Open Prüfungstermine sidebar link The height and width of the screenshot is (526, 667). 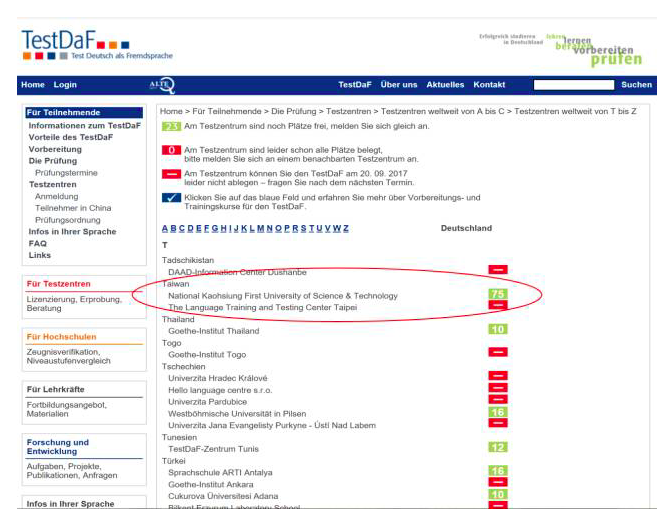tap(66, 173)
